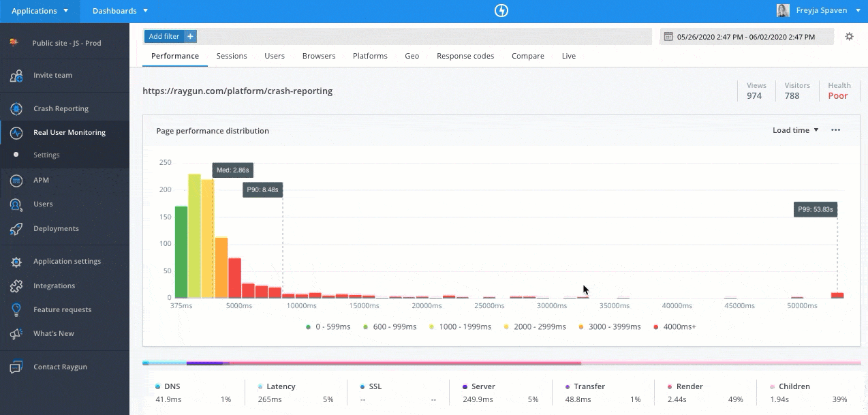Click the Add filter button
868x415 pixels.
click(x=170, y=37)
